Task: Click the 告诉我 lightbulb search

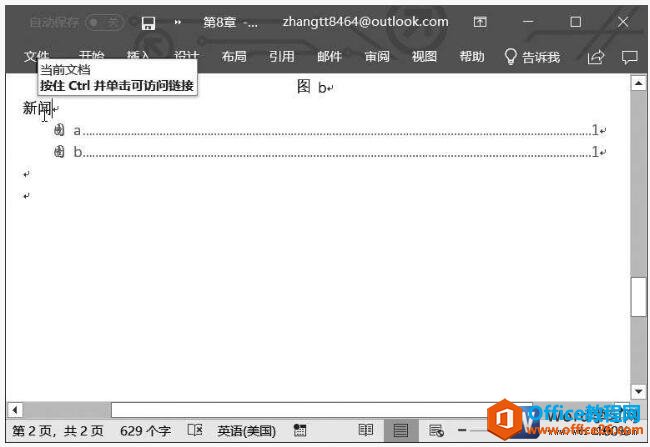Action: click(532, 56)
